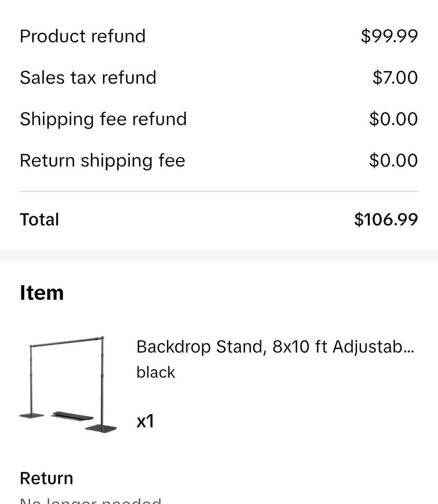Image resolution: width=438 pixels, height=504 pixels.
Task: Click the Sales tax refund row
Action: pos(88,77)
